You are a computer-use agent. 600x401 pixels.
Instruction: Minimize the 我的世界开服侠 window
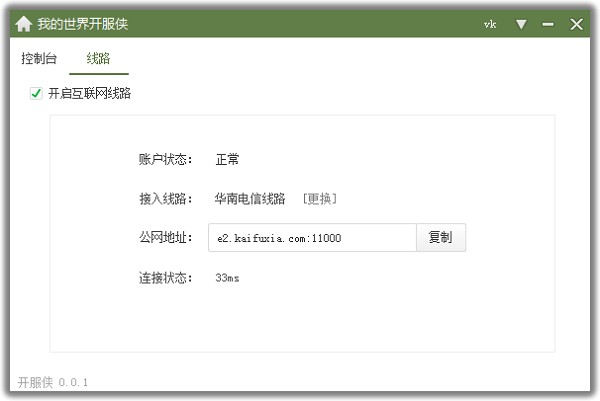[548, 24]
